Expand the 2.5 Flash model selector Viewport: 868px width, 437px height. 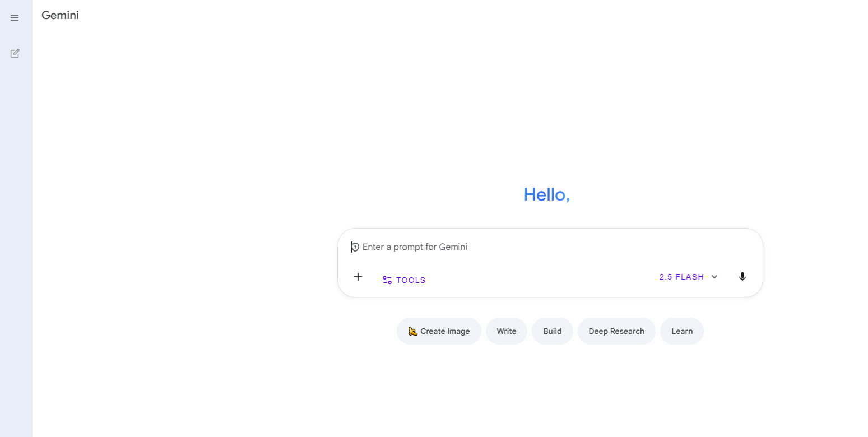689,277
